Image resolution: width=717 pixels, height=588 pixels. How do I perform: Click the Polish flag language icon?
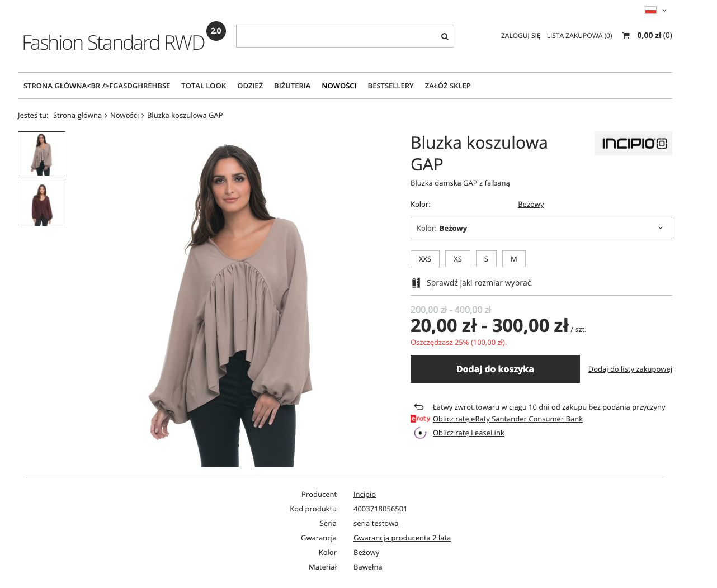(650, 10)
